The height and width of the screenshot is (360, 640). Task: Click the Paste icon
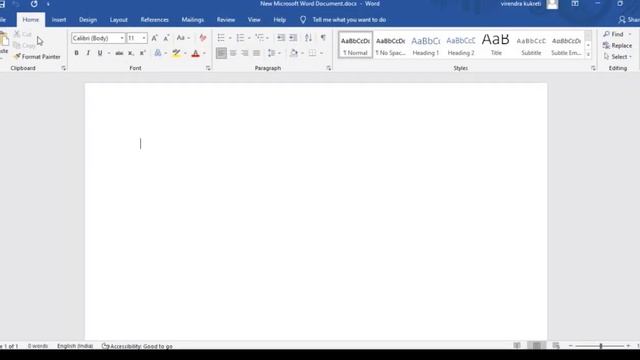(4, 40)
